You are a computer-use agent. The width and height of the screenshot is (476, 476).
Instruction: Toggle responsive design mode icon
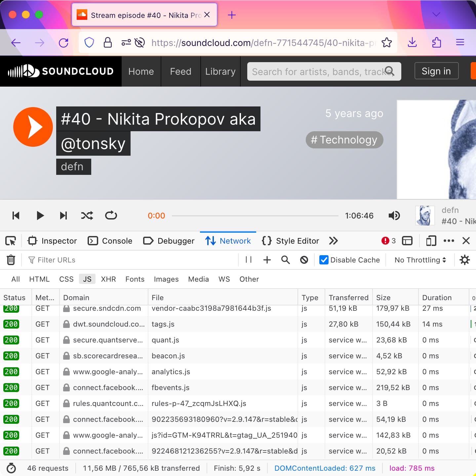pyautogui.click(x=431, y=241)
